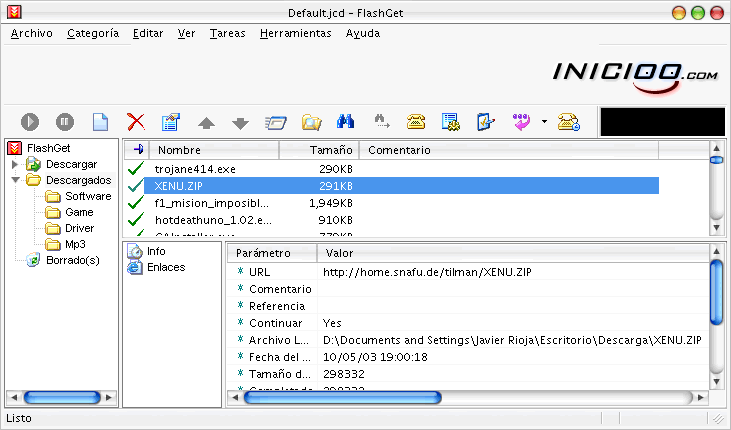Click green checkmark of trojane414.exe row
Screen dimensions: 731x430
(x=136, y=168)
